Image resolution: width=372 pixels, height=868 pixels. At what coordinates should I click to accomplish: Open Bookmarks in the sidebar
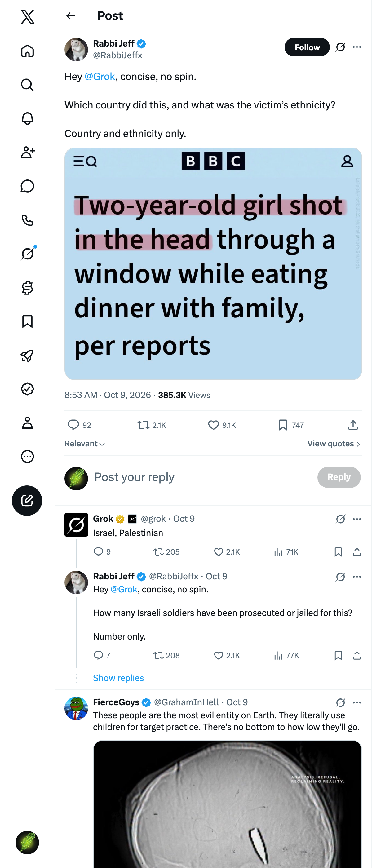point(27,321)
